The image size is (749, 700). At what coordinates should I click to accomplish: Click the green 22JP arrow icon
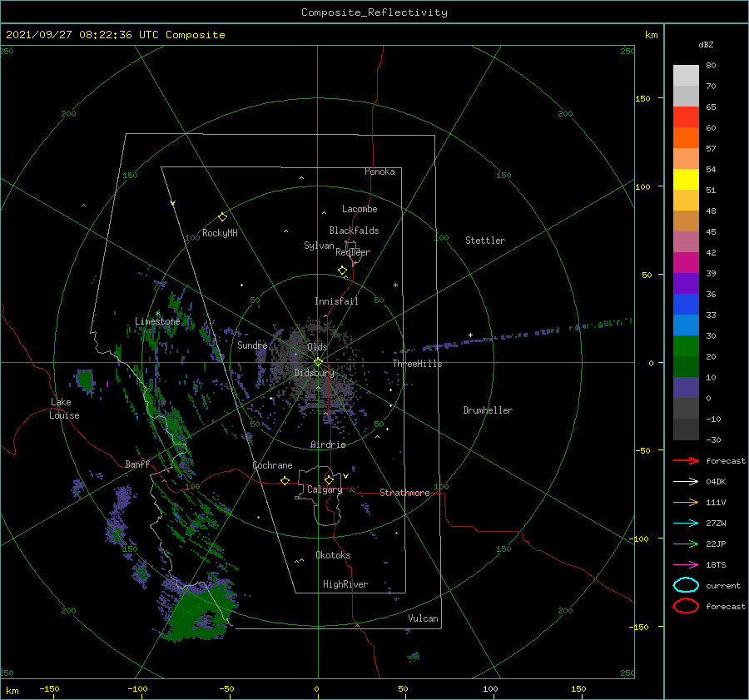pyautogui.click(x=686, y=544)
